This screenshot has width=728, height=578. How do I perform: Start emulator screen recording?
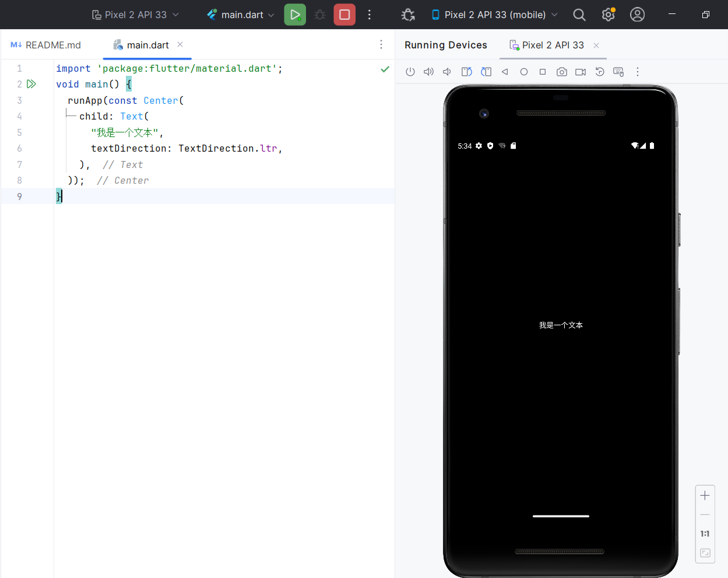[581, 72]
